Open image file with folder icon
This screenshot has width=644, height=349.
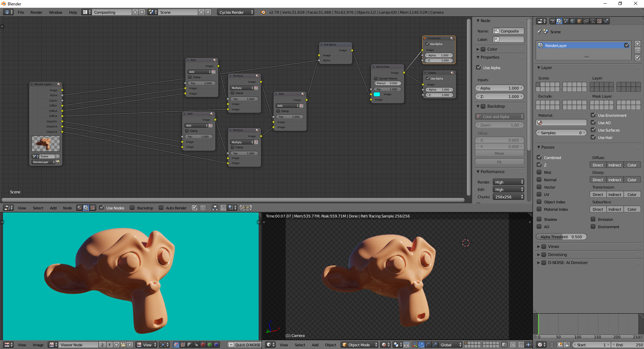point(123,345)
